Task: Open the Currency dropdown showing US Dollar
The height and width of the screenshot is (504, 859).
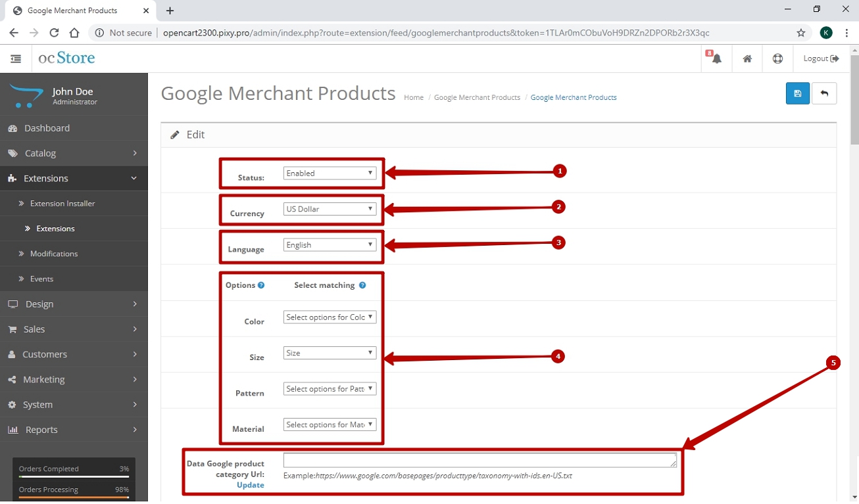Action: (x=330, y=209)
